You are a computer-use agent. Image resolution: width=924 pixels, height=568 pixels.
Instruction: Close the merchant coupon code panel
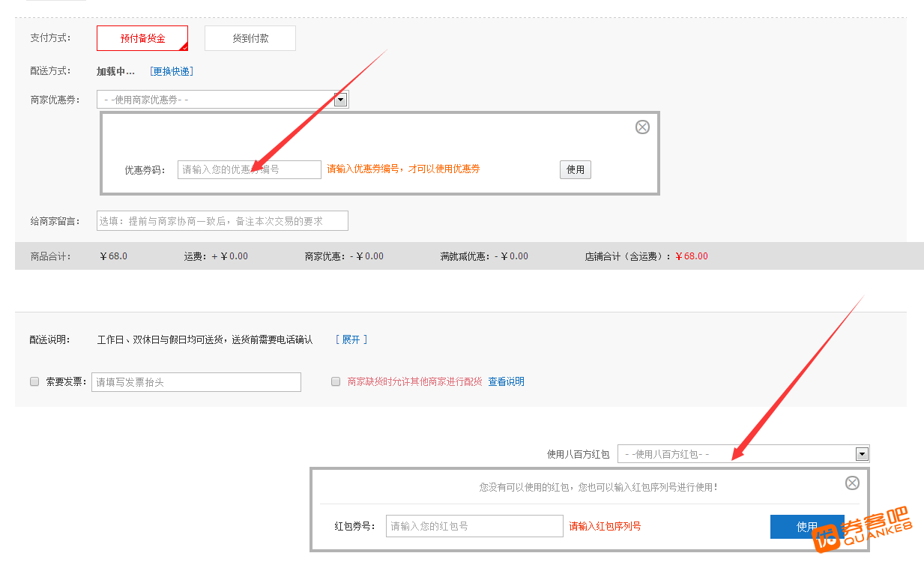coord(642,127)
